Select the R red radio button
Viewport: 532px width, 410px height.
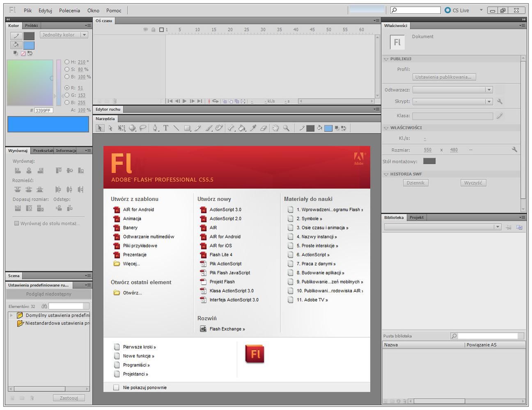[67, 88]
